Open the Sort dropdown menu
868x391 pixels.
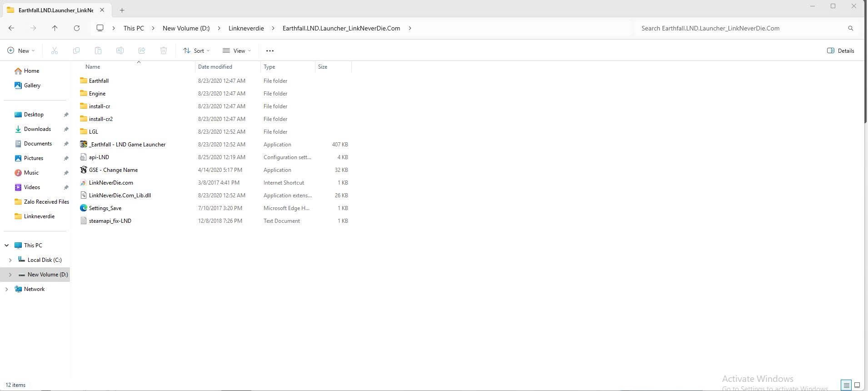coord(196,51)
